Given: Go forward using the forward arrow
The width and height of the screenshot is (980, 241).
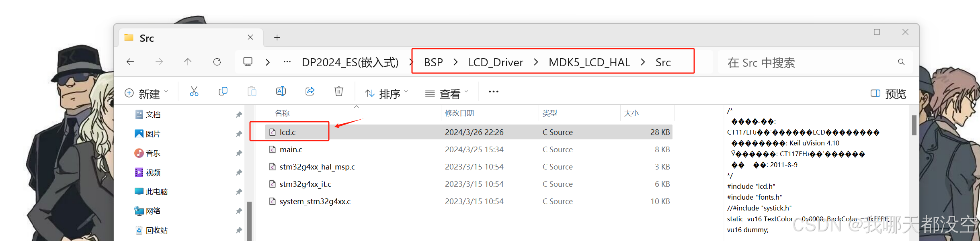Looking at the screenshot, I should (x=159, y=62).
